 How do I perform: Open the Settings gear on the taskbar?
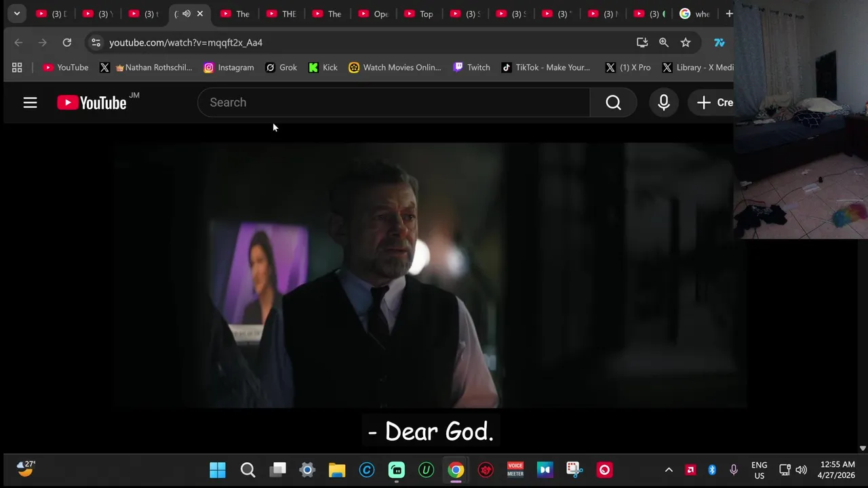pos(307,470)
